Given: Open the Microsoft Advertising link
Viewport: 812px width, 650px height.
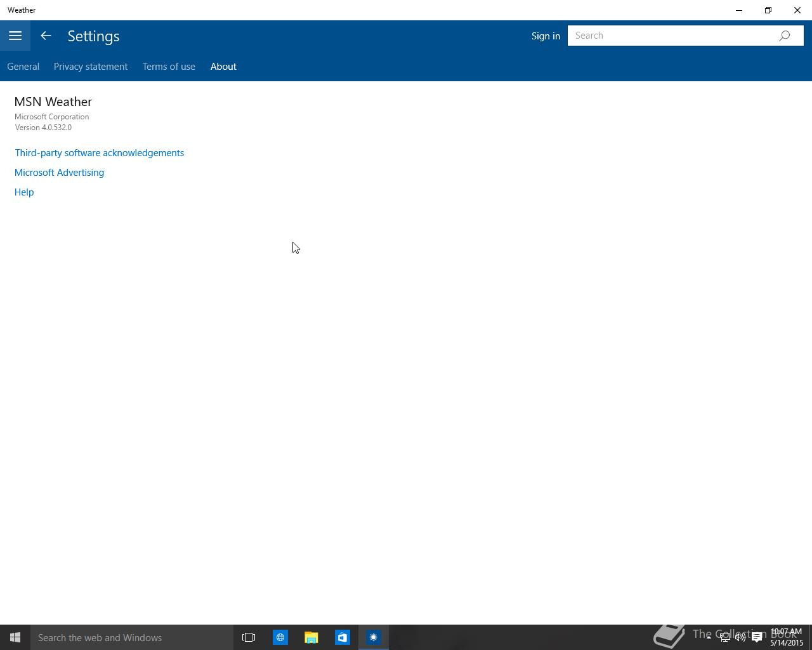Looking at the screenshot, I should 60,173.
